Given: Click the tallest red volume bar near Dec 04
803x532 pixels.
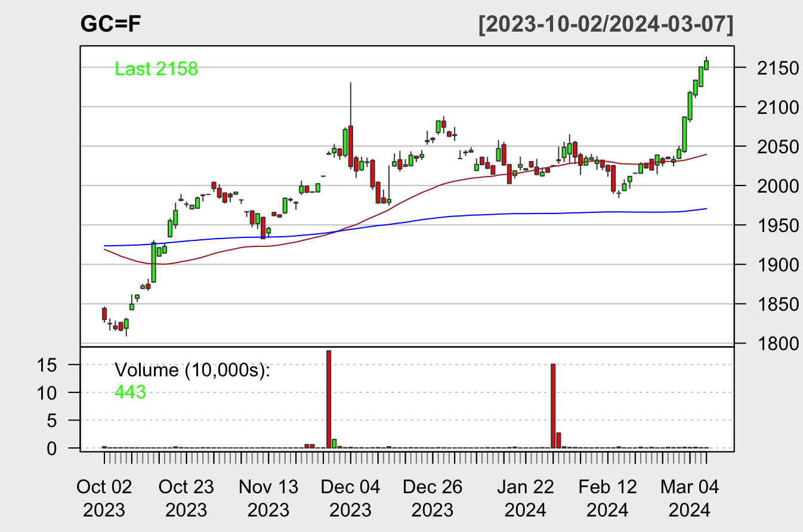Looking at the screenshot, I should click(x=329, y=399).
